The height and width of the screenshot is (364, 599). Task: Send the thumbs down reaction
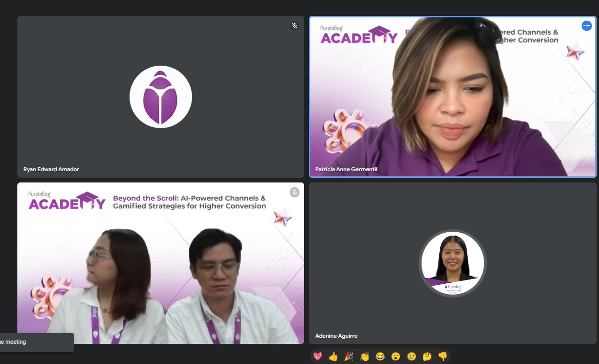(443, 356)
